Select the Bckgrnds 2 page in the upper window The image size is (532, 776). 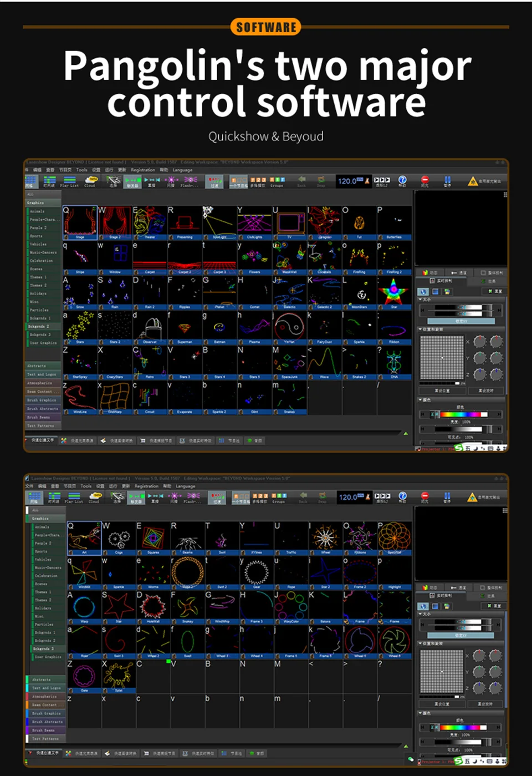(x=44, y=326)
